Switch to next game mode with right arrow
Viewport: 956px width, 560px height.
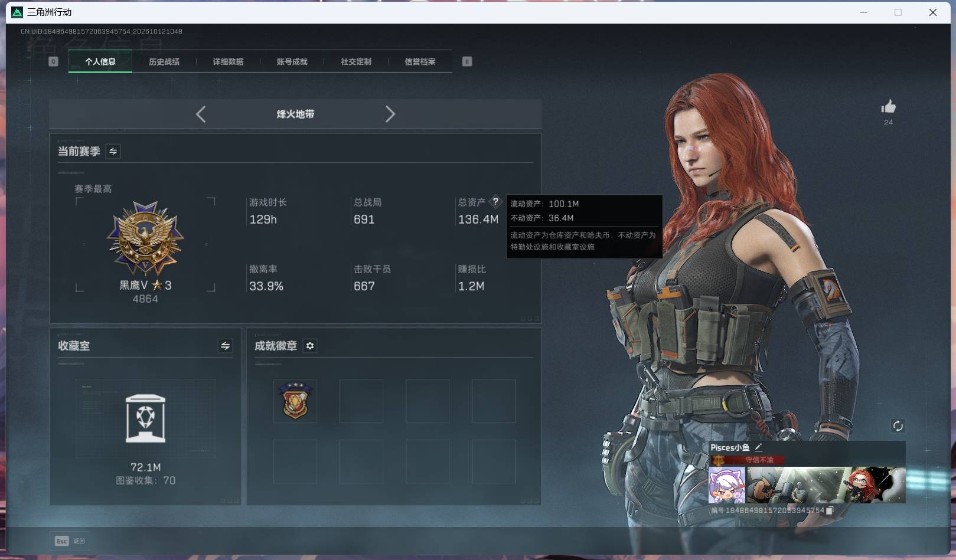[390, 114]
